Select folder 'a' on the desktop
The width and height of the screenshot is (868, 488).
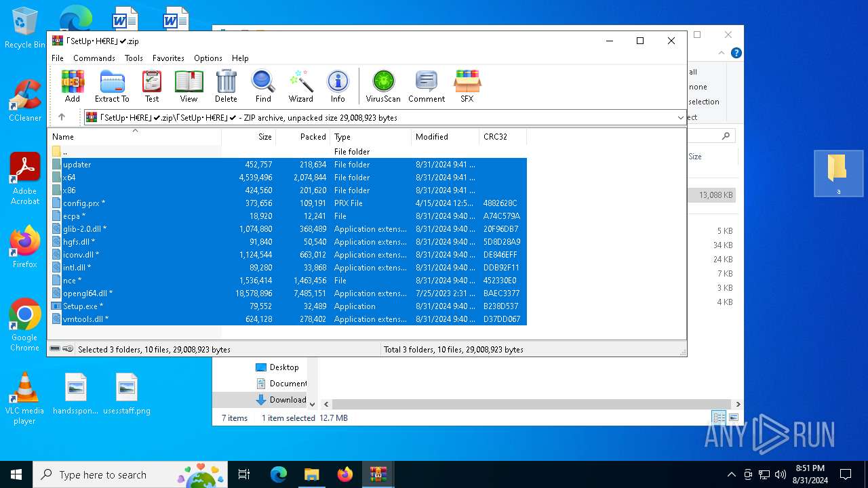[x=838, y=174]
